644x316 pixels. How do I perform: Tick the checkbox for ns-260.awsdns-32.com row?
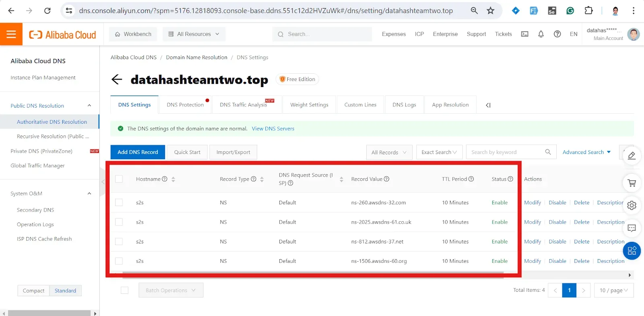click(119, 202)
